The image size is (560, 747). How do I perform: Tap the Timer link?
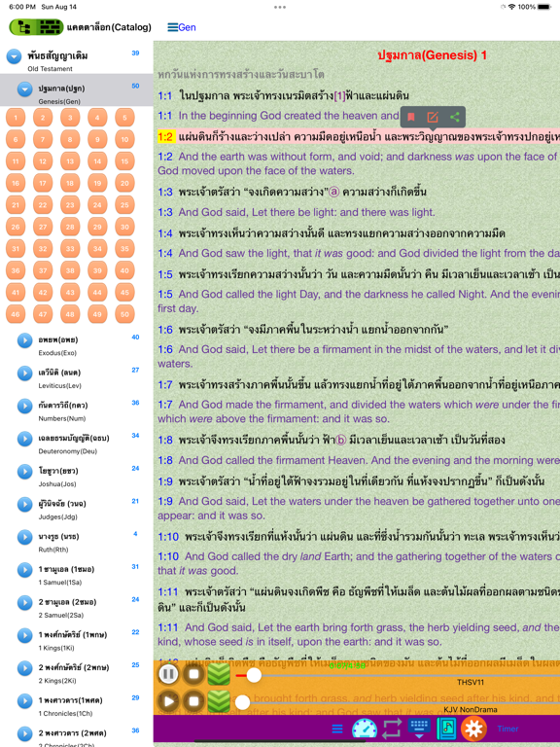[507, 729]
